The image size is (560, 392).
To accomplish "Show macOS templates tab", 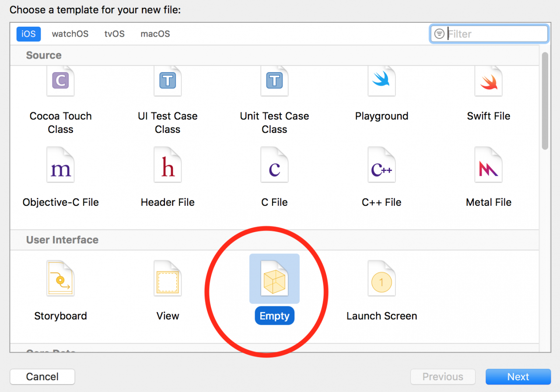I will (155, 34).
